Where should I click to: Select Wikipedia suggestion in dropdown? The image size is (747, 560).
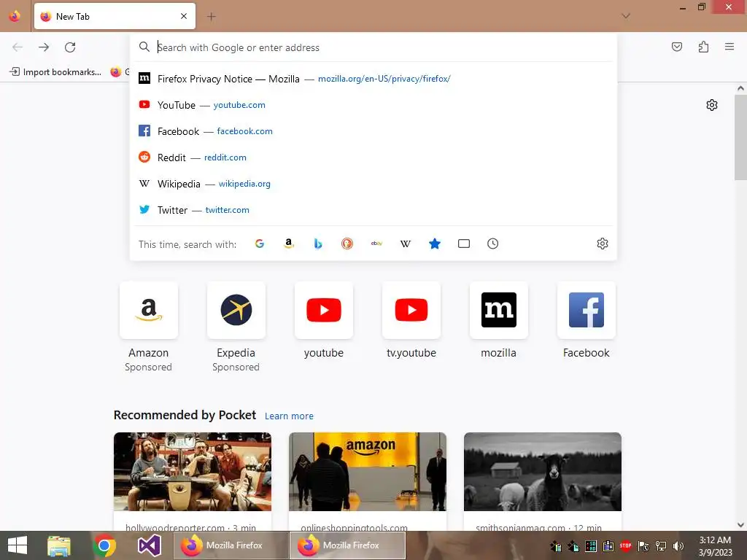(x=373, y=183)
